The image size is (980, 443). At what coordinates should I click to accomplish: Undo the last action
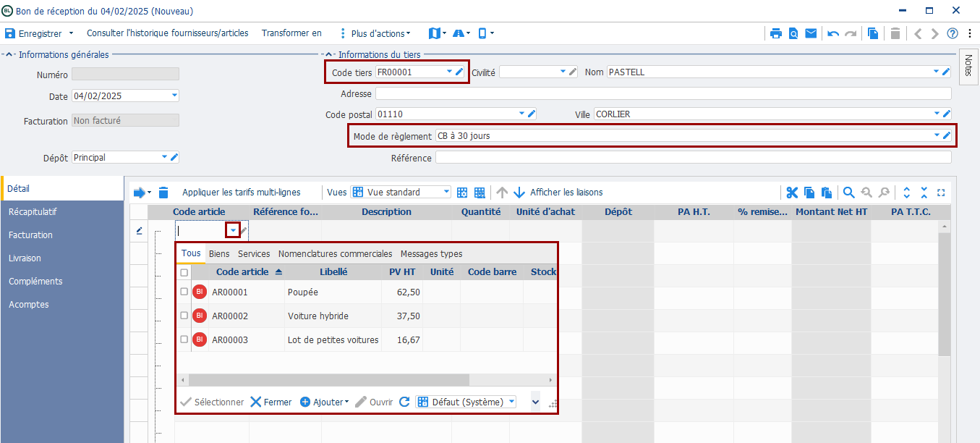pos(833,33)
